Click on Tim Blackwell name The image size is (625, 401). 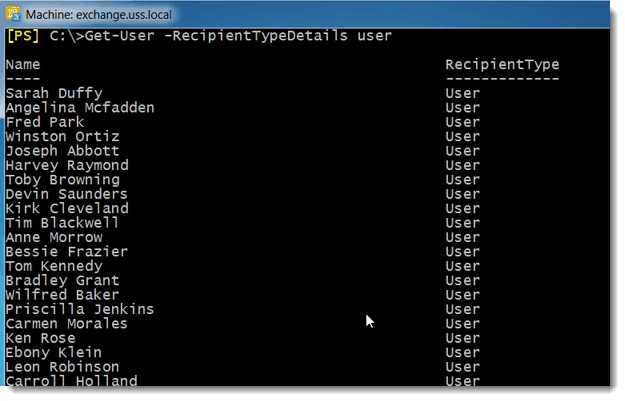[62, 223]
